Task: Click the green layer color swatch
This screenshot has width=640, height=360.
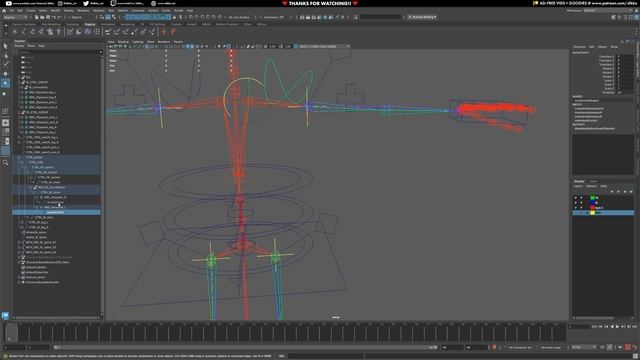Action: point(592,198)
